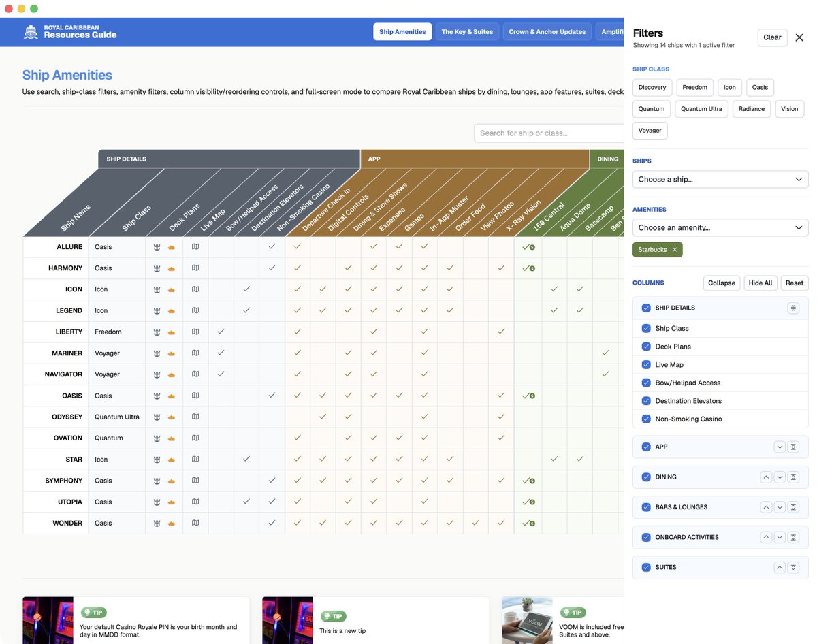Click the Royal Caribbean Resources Guide logo
The image size is (817, 644).
pyautogui.click(x=70, y=32)
